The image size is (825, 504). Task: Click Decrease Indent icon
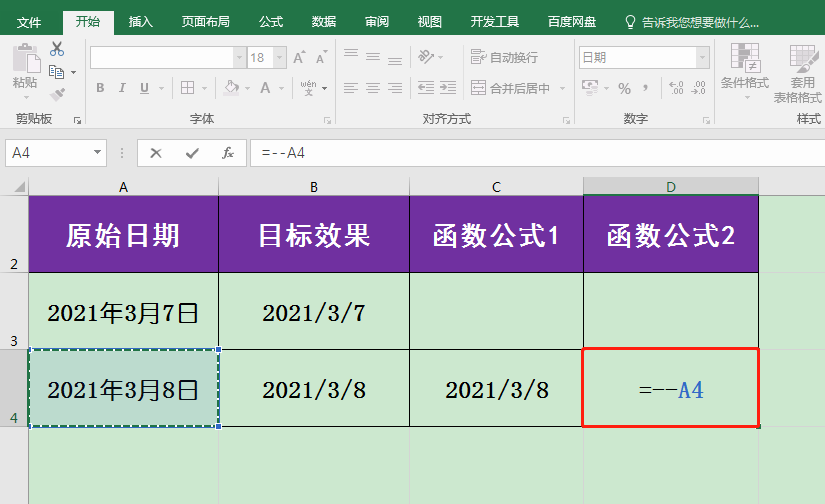[426, 88]
